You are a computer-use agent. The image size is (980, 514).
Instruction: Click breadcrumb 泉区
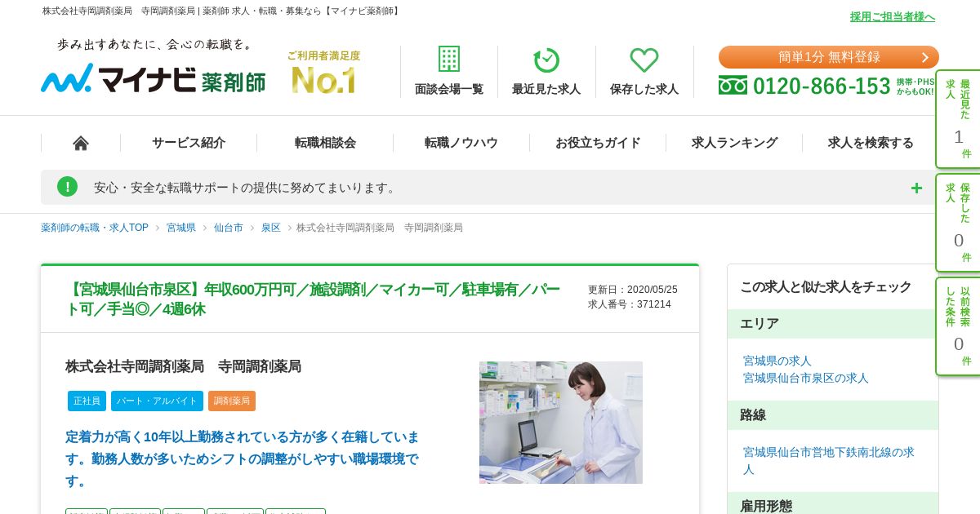click(x=271, y=228)
